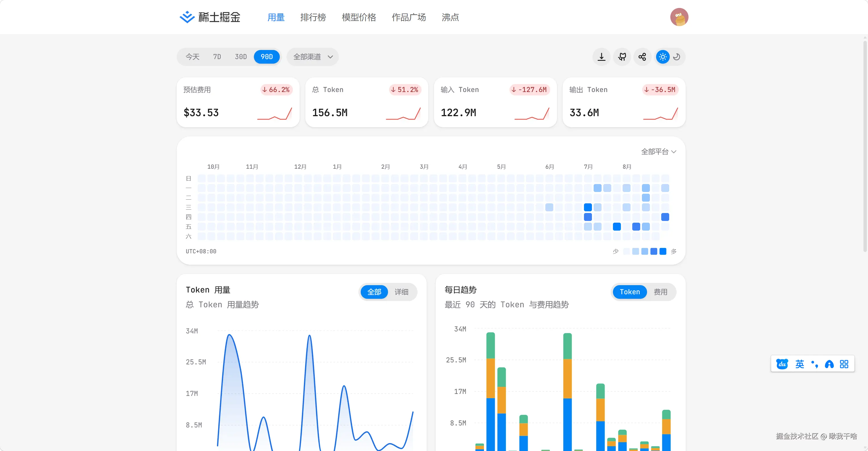Click the download export icon
This screenshot has height=451, width=868.
(602, 57)
